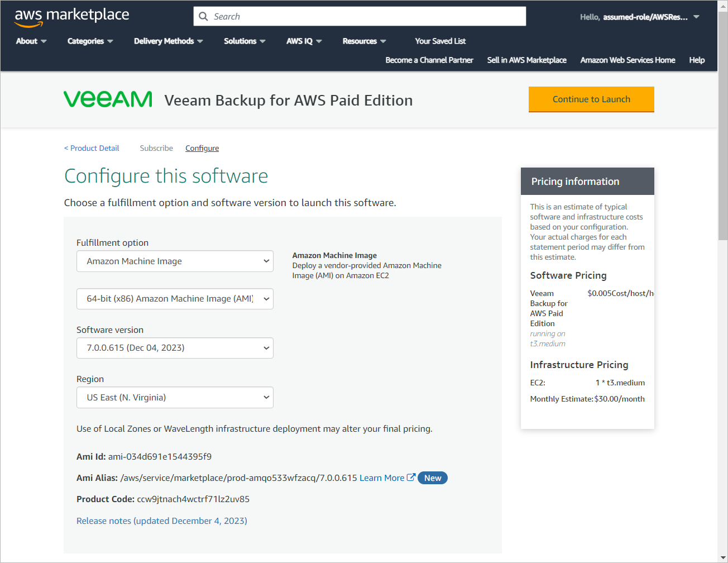Click the $0.005 Cost/host/hour price
This screenshot has width=728, height=563.
click(x=621, y=293)
